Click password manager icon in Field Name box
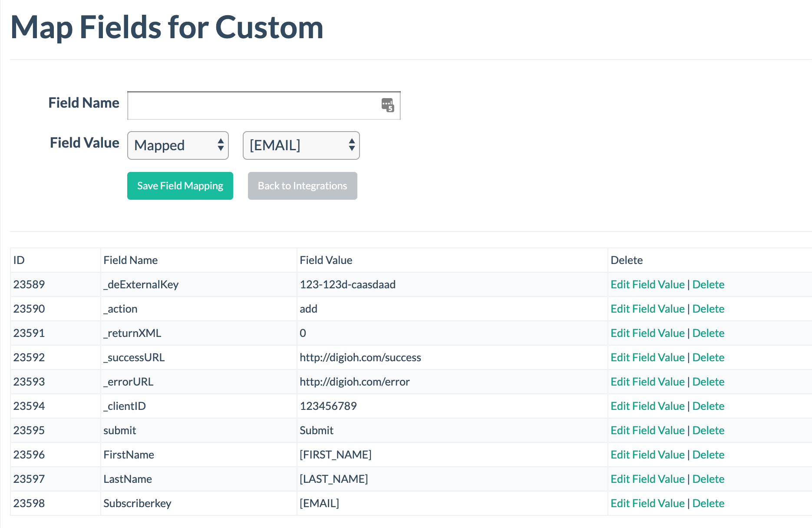812x528 pixels. click(387, 105)
